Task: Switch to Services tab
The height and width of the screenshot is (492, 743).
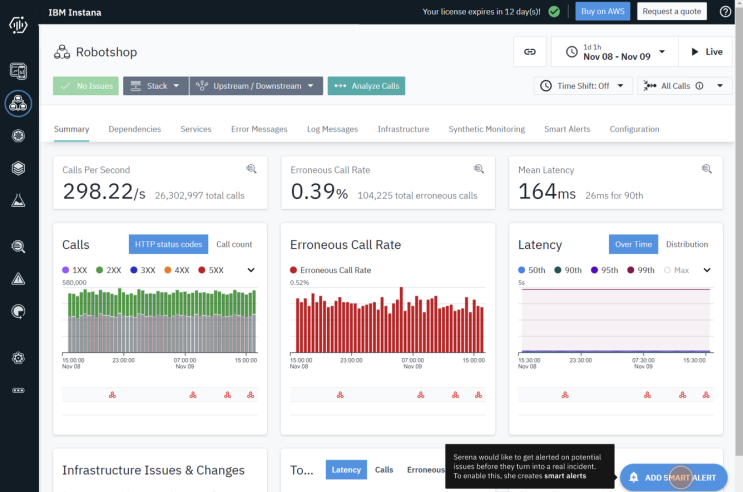Action: click(x=196, y=129)
